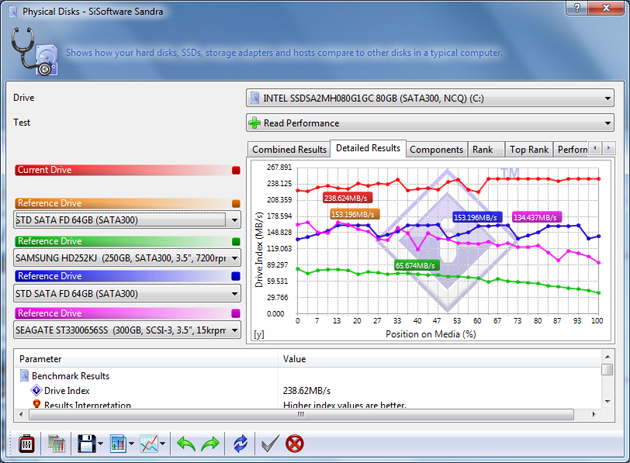
Task: Click the help question mark button in title bar
Action: [577, 8]
